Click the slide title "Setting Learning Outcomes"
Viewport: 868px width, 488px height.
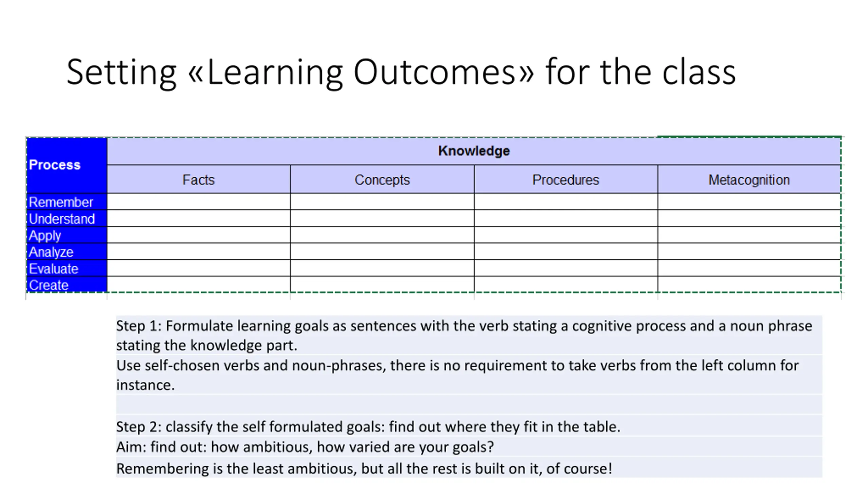click(x=401, y=72)
